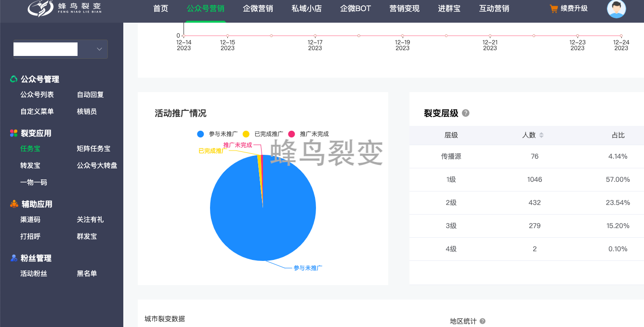Click help icon beside 裂变层级

tap(465, 113)
